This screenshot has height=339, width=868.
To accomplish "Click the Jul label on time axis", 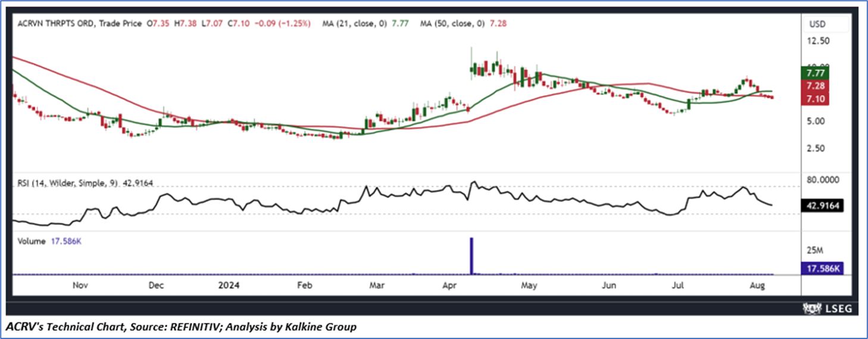I will coord(677,285).
